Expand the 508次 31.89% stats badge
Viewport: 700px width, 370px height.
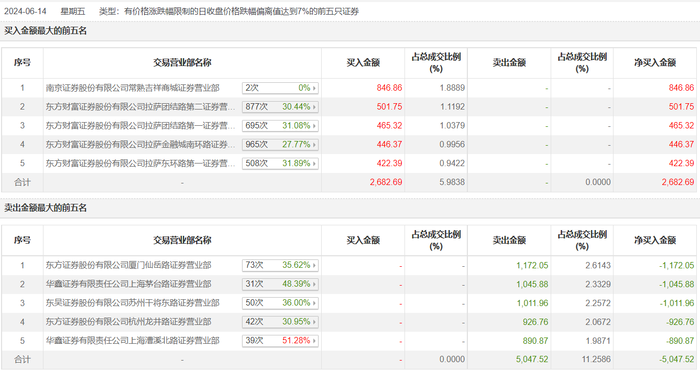[280, 163]
